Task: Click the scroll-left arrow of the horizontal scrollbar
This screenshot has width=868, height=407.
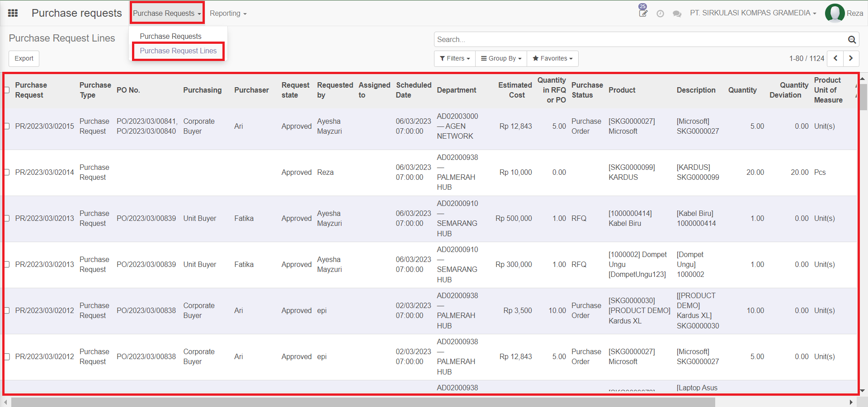Action: pyautogui.click(x=5, y=402)
